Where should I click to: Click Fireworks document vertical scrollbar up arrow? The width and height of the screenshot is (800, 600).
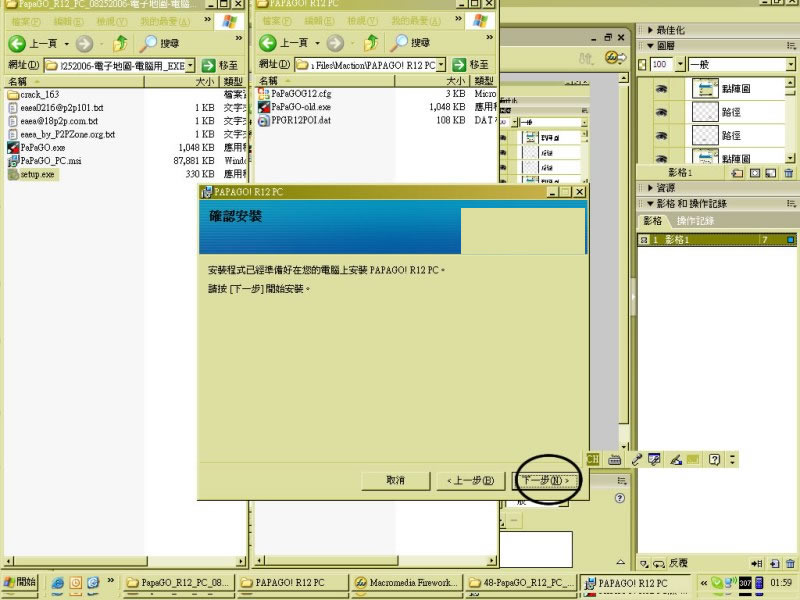(x=623, y=78)
